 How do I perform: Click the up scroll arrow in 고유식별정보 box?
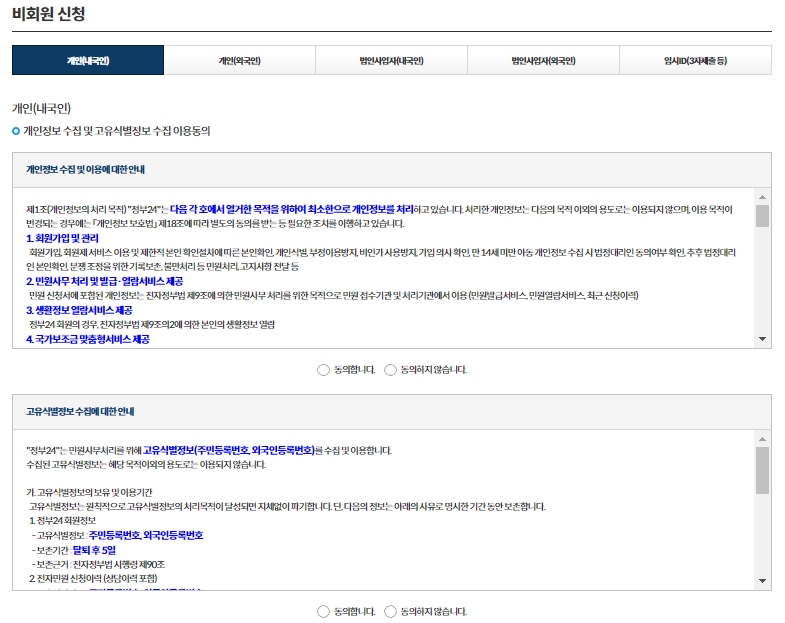(762, 439)
